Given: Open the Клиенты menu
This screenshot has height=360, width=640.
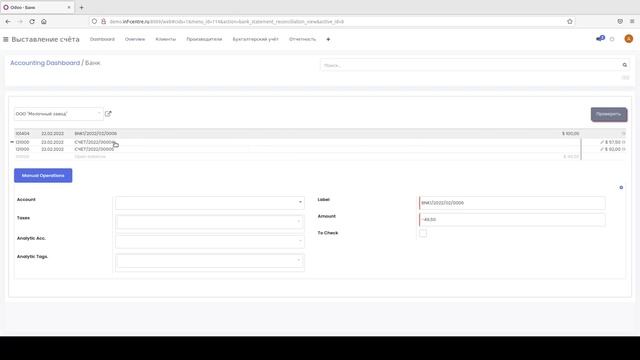Looking at the screenshot, I should [x=166, y=39].
